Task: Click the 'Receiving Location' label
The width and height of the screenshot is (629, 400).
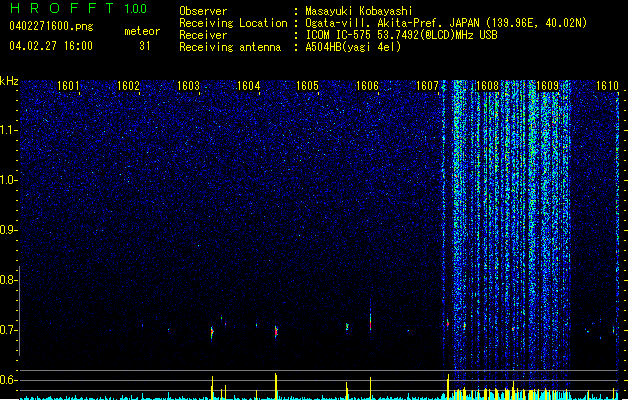Action: pyautogui.click(x=233, y=23)
